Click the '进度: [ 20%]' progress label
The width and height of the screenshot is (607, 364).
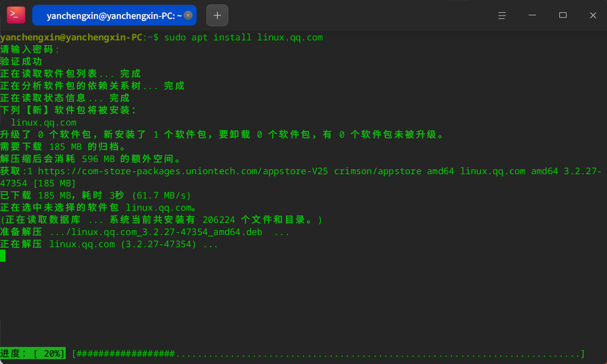pyautogui.click(x=33, y=354)
